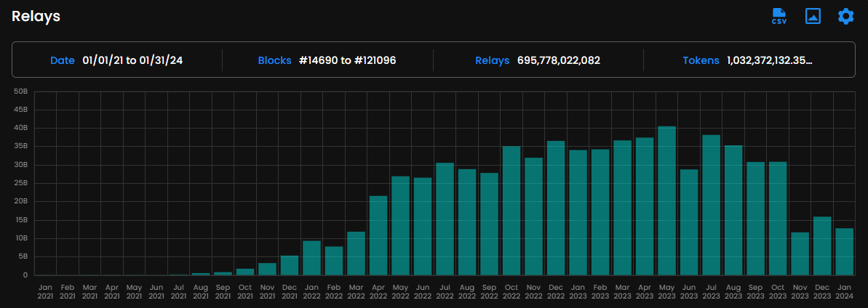
Task: Select the Jan 2022 bar
Action: click(311, 258)
